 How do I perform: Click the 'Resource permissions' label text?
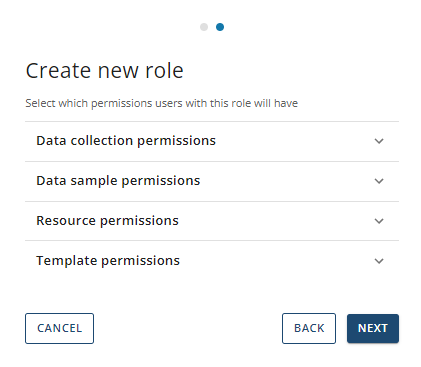[107, 221]
